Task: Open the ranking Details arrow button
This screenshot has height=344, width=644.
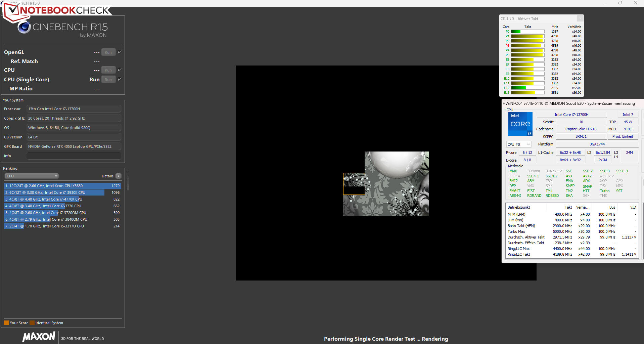Action: point(119,176)
